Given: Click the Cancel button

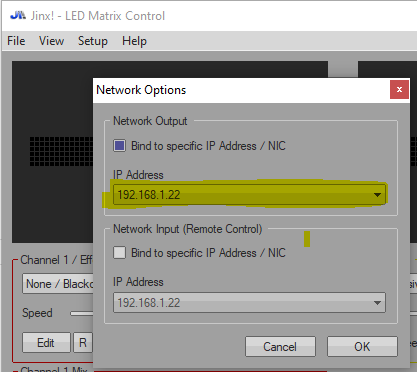Looking at the screenshot, I should 280,347.
